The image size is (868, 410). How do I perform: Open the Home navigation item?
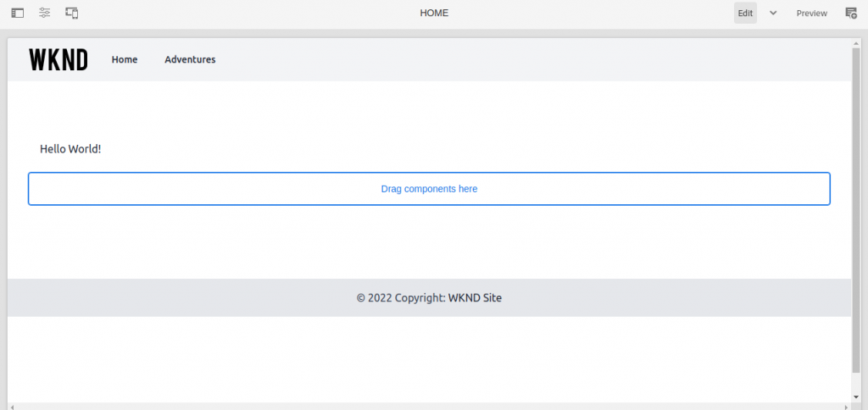(125, 60)
